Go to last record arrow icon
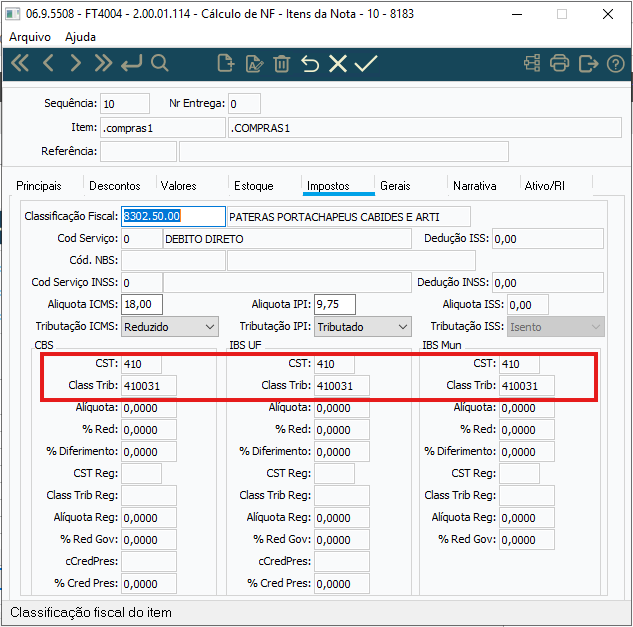633x627 pixels. click(x=103, y=63)
